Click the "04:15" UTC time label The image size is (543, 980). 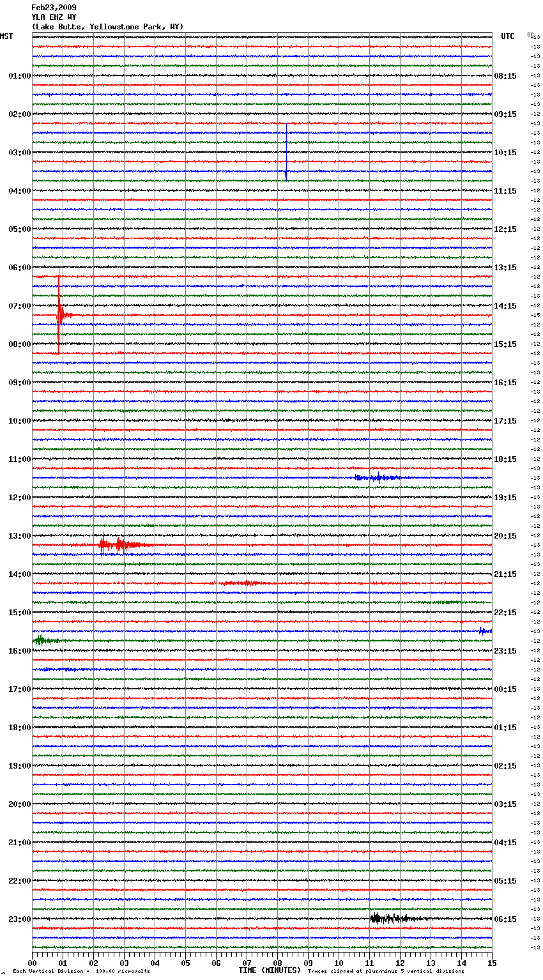coord(505,843)
